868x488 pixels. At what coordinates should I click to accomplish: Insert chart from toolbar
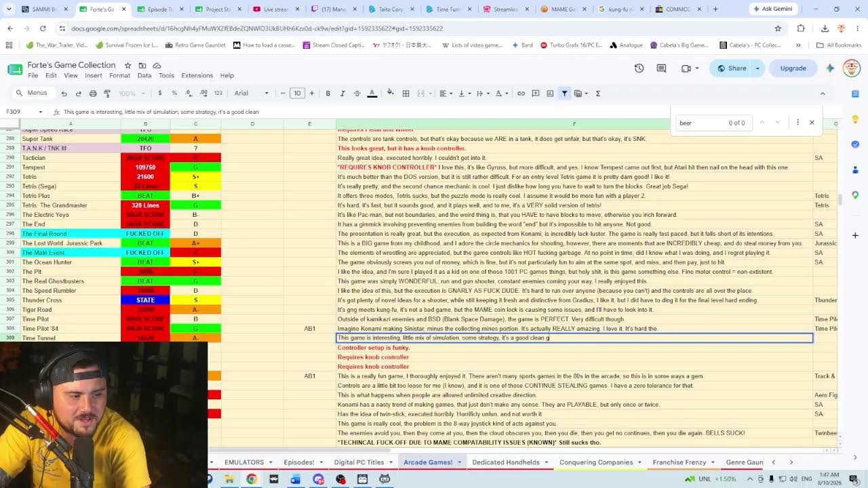(x=550, y=94)
